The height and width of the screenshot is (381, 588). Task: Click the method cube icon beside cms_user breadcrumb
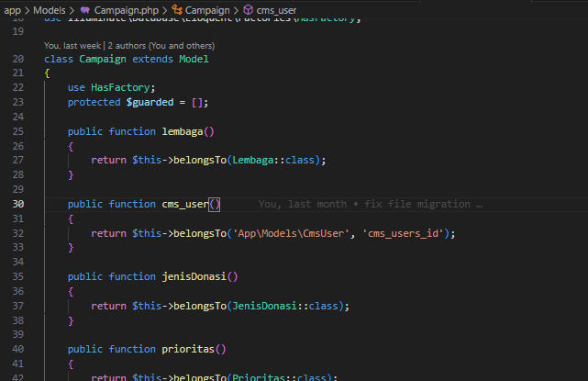pyautogui.click(x=248, y=10)
